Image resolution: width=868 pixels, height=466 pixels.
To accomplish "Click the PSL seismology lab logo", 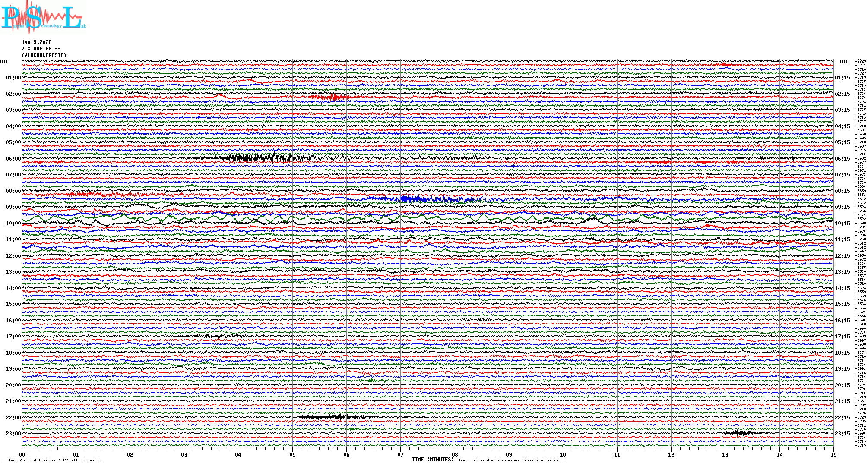I will tap(43, 17).
